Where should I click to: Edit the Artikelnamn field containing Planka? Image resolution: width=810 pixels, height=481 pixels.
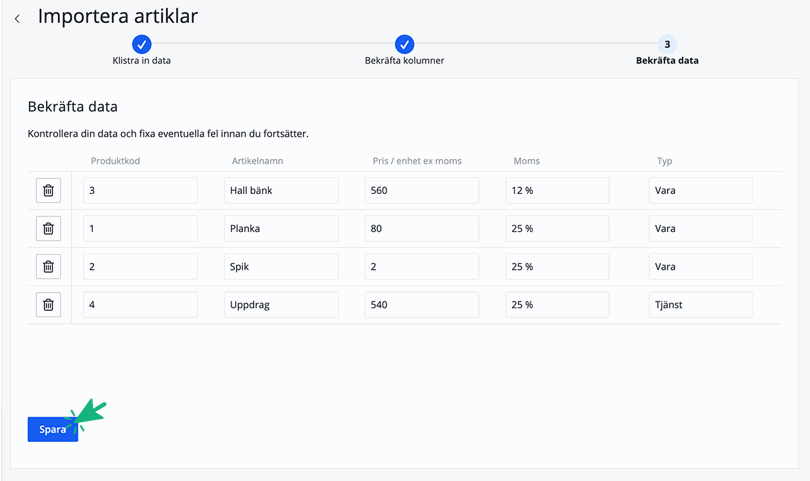281,229
